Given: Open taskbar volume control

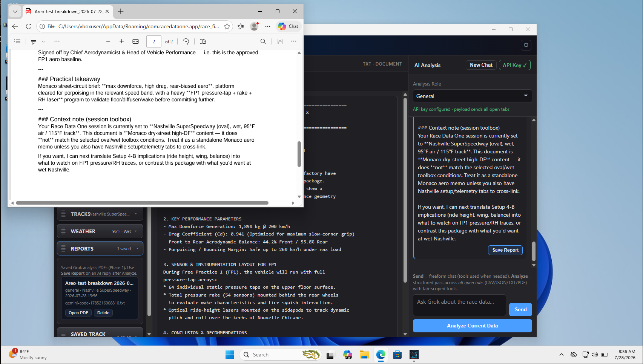Looking at the screenshot, I should [x=595, y=355].
